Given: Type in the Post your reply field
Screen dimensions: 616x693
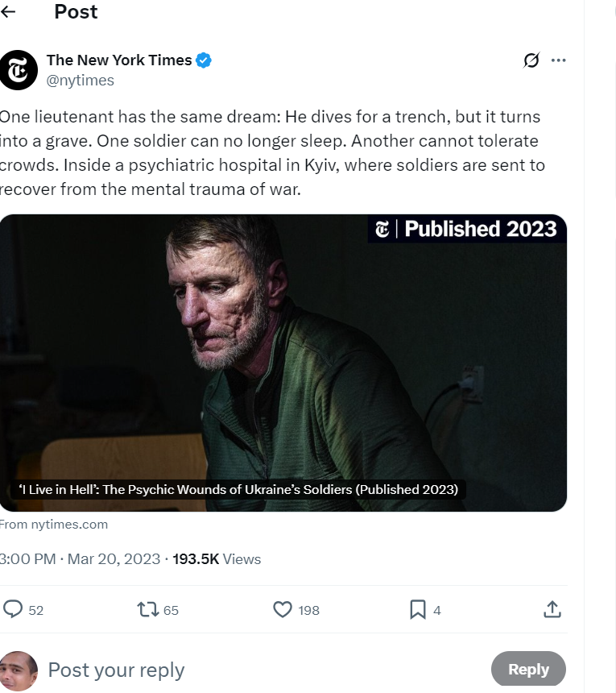Looking at the screenshot, I should [x=242, y=670].
